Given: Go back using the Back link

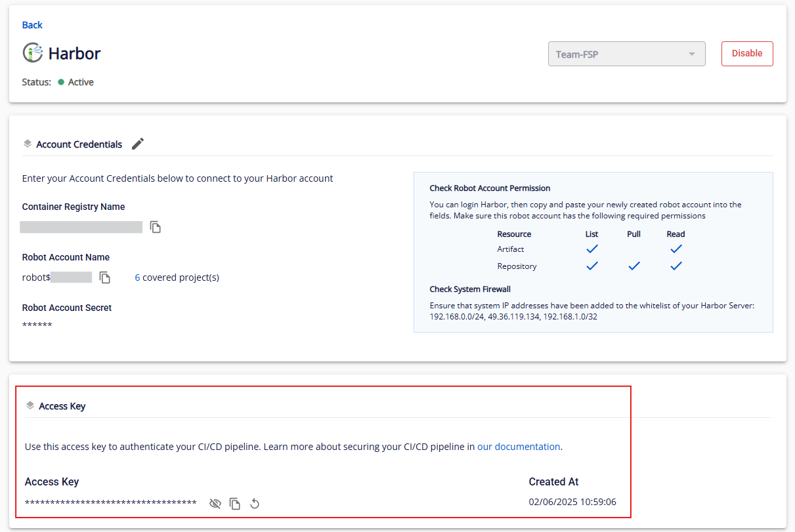Looking at the screenshot, I should pos(32,25).
